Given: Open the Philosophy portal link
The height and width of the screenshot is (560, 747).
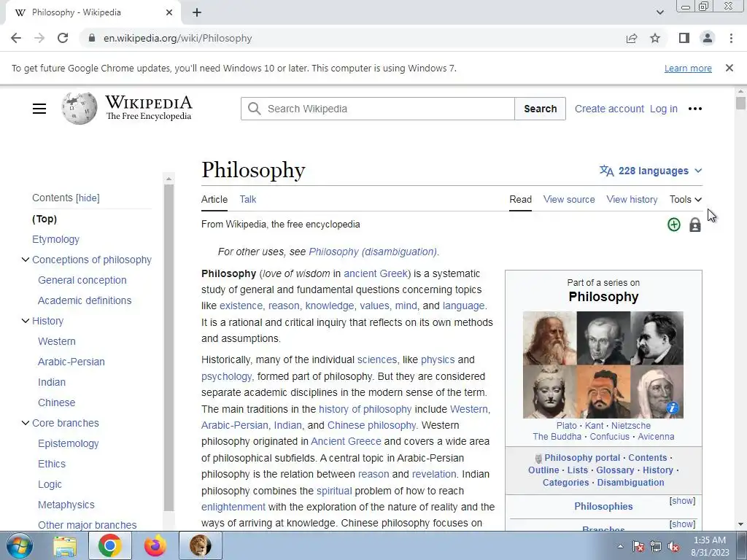Looking at the screenshot, I should [582, 458].
